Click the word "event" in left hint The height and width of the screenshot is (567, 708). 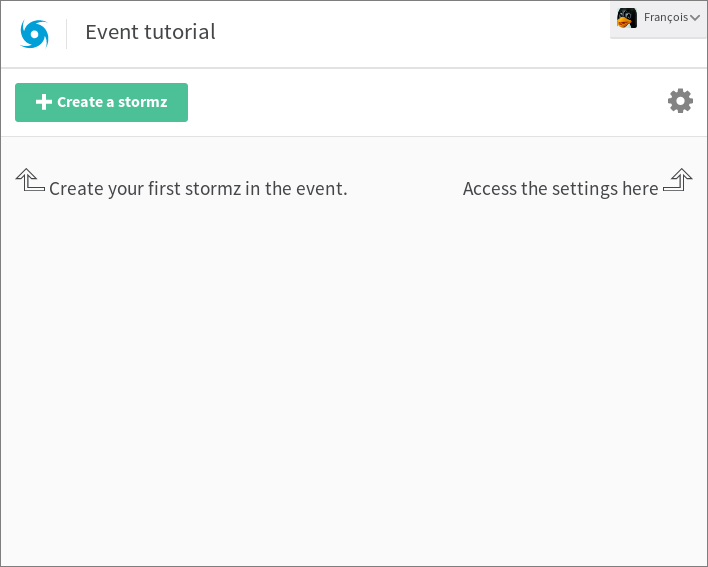(x=321, y=189)
